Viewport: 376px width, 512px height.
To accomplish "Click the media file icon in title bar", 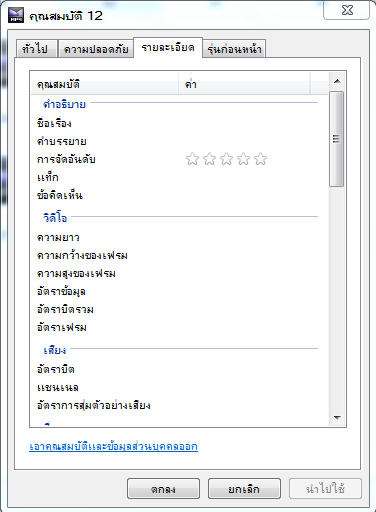I will click(16, 15).
